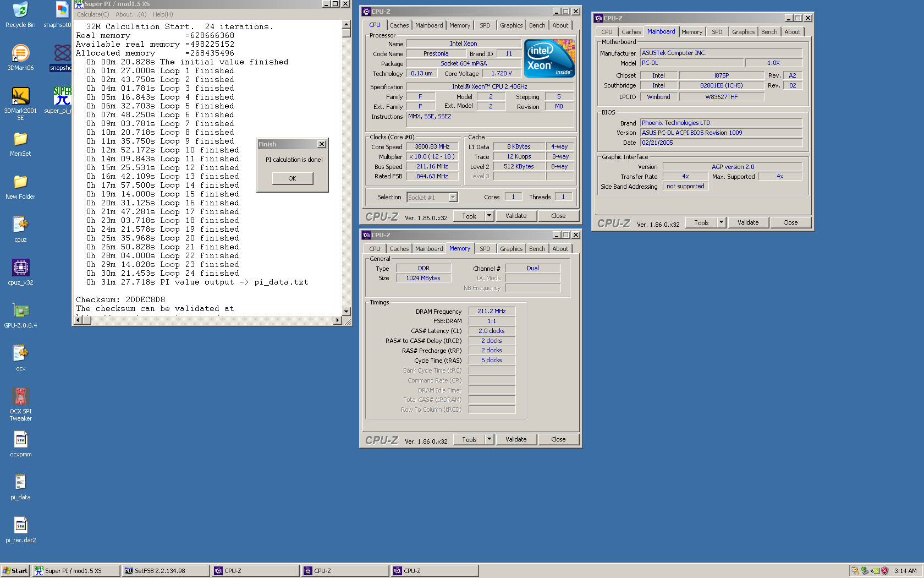Click Tools button in the CPU tab window
The width and height of the screenshot is (924, 578).
point(469,216)
